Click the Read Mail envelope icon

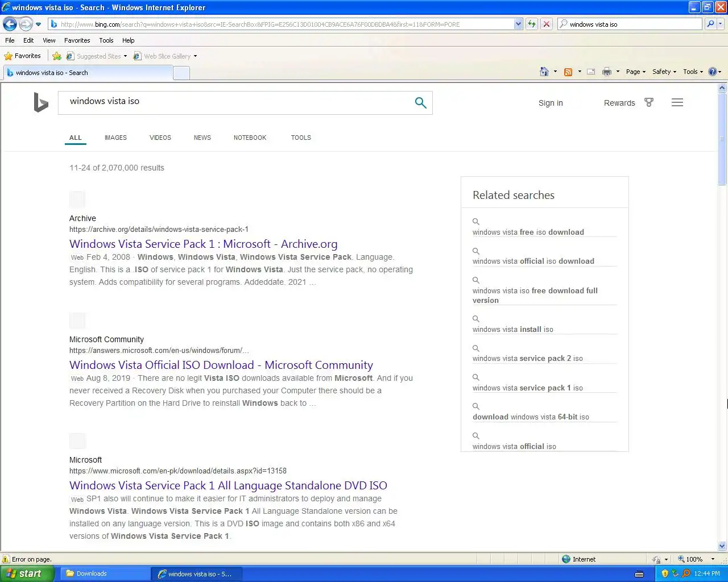click(591, 72)
